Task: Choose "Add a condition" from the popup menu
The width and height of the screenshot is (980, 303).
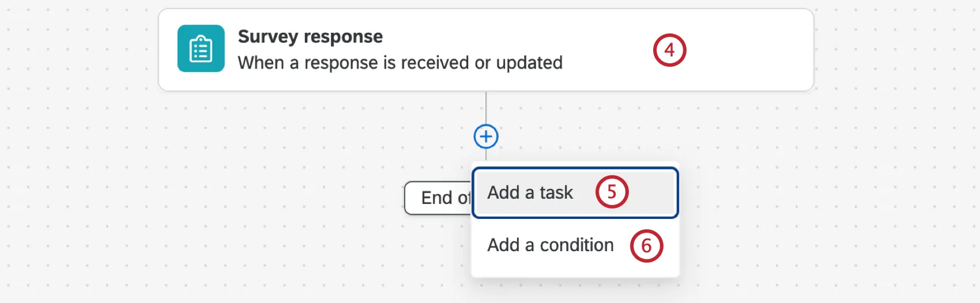Action: (551, 245)
